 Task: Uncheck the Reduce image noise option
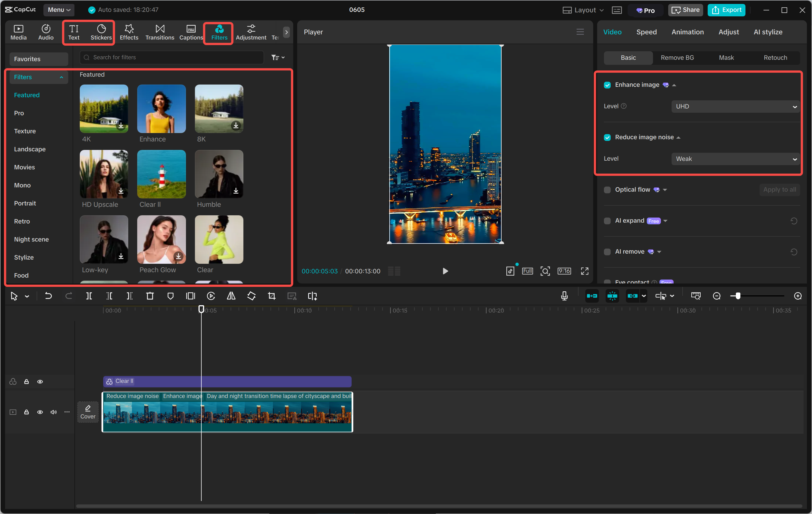pyautogui.click(x=607, y=138)
